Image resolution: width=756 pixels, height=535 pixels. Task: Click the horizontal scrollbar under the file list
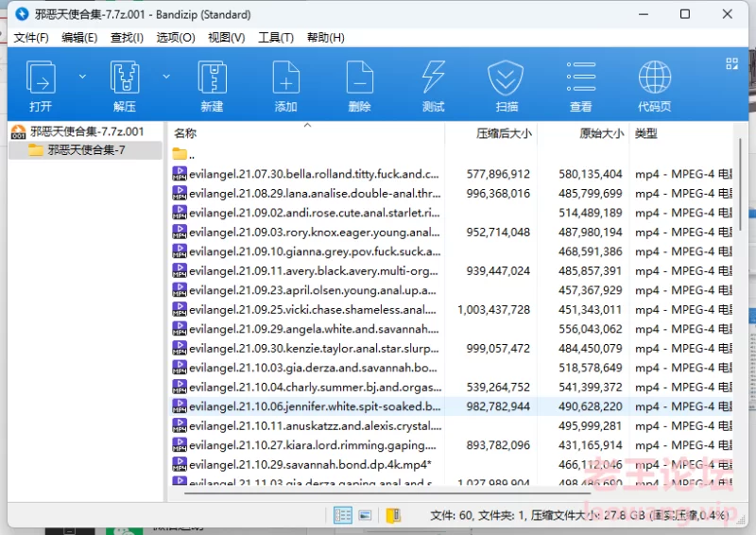[387, 493]
